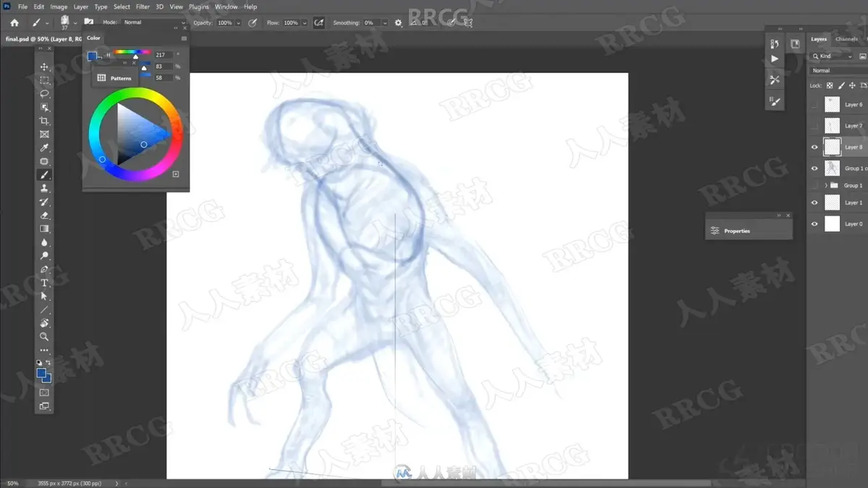Image resolution: width=868 pixels, height=488 pixels.
Task: Hide Layer 0 visibility eye
Action: coord(814,224)
